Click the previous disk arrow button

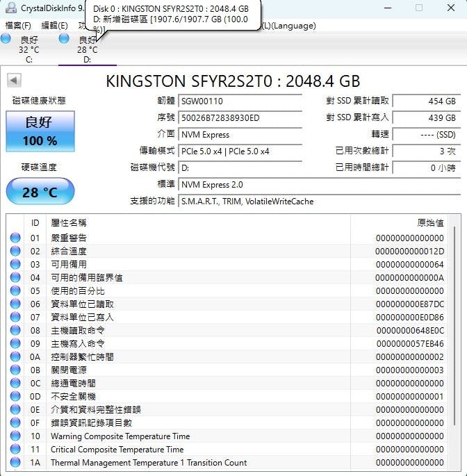(13, 80)
